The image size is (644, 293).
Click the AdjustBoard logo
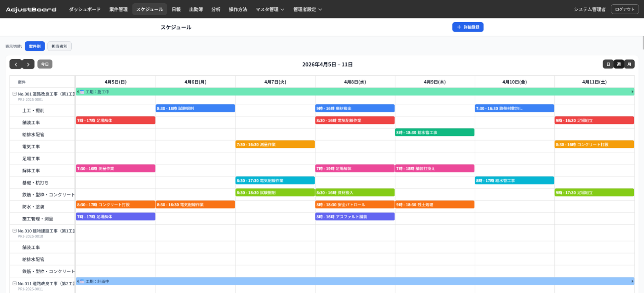point(31,9)
